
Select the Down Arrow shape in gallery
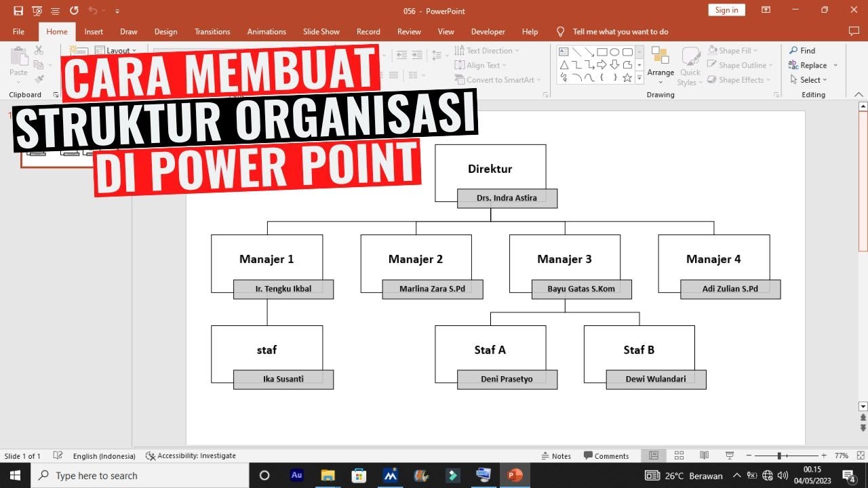click(615, 65)
